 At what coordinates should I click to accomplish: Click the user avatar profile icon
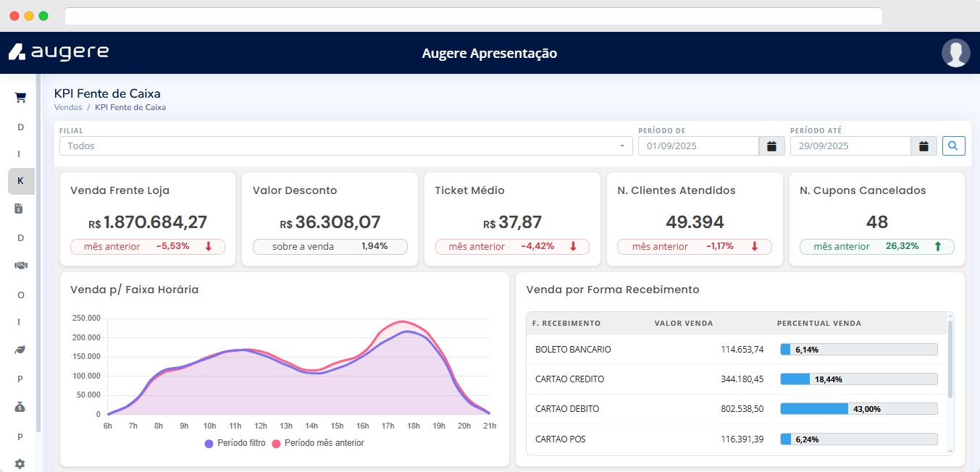coord(955,54)
